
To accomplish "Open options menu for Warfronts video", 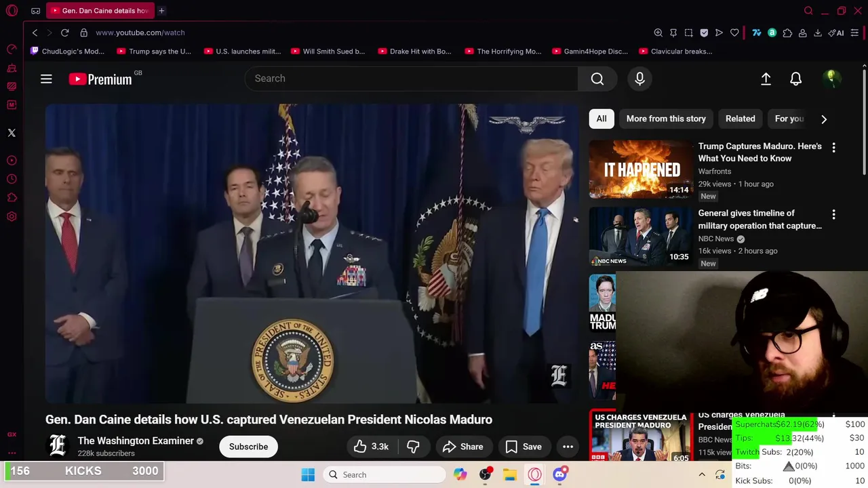I will tap(833, 147).
